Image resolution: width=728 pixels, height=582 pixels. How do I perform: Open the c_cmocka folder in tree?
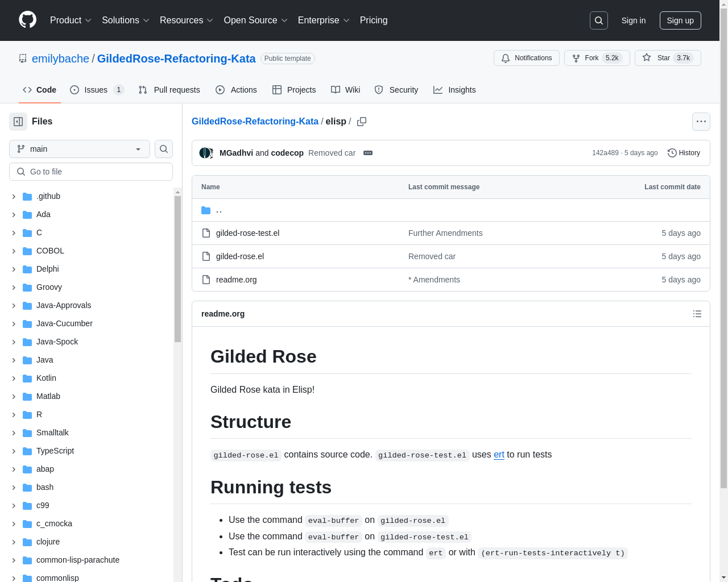tap(54, 524)
